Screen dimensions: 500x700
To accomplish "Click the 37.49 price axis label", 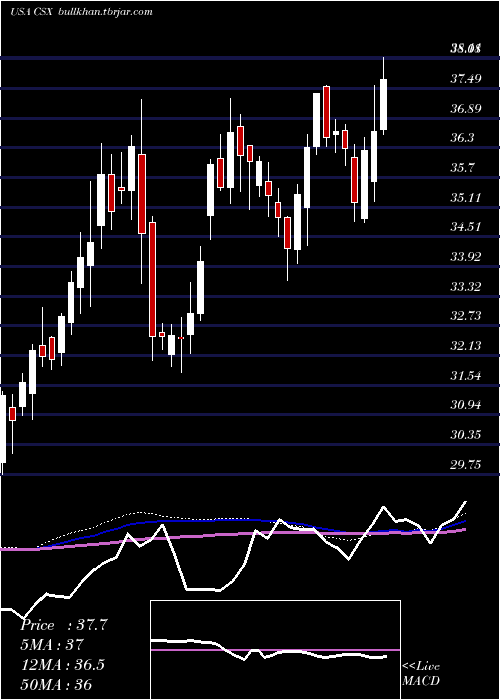I will 466,79.
